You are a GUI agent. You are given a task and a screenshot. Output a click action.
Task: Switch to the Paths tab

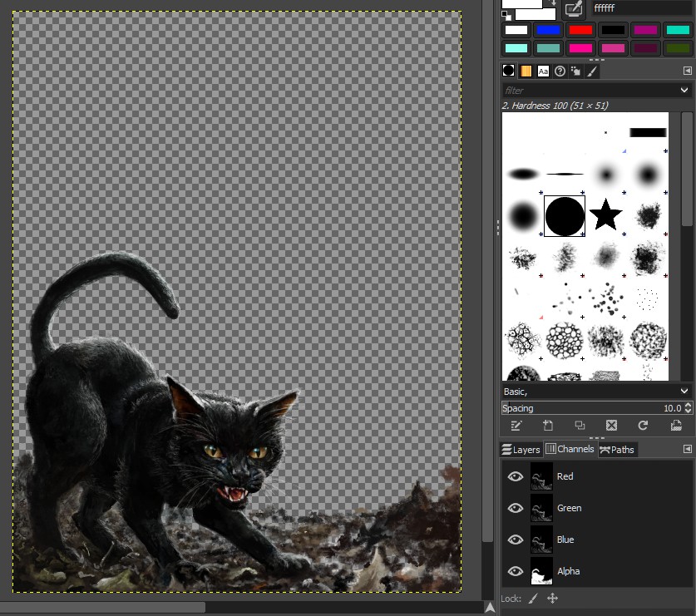(617, 450)
